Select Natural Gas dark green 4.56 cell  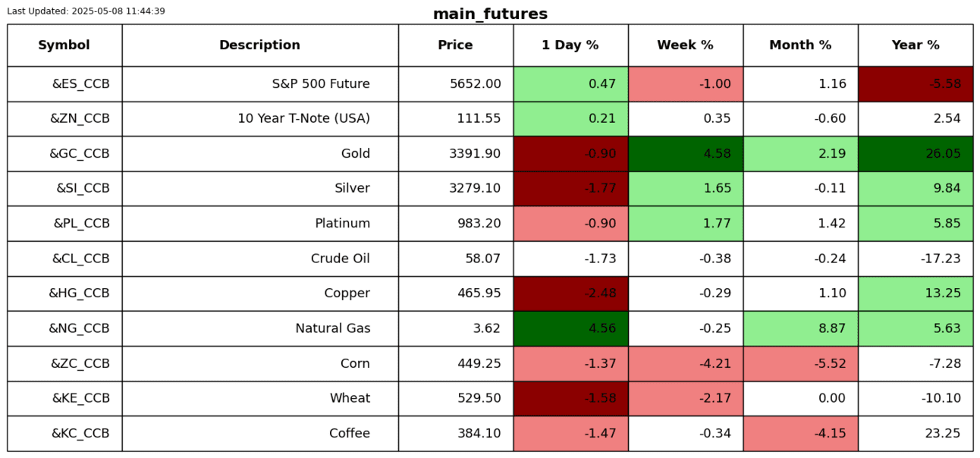[570, 328]
